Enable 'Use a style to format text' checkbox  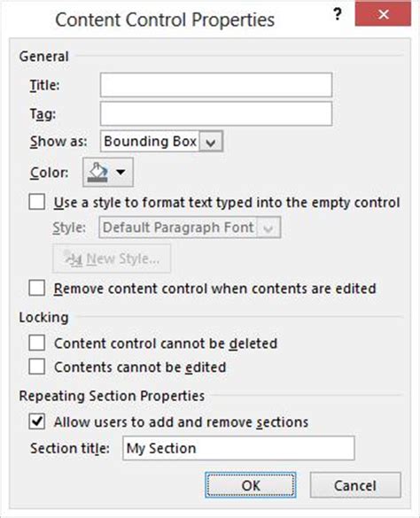coord(36,202)
